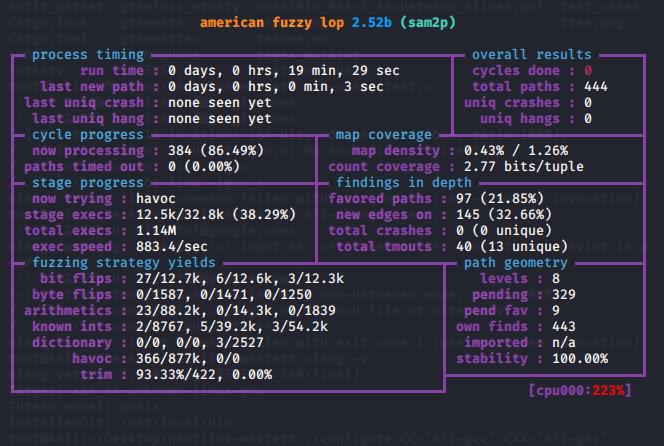This screenshot has width=664, height=446.
Task: Click levels value 8
Action: point(556,279)
